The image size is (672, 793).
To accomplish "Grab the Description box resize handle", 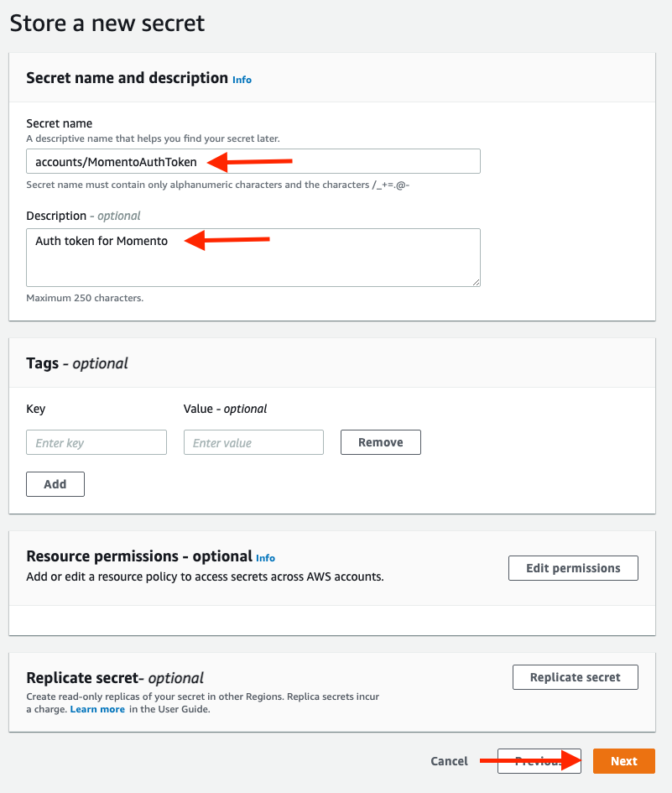I will (475, 281).
